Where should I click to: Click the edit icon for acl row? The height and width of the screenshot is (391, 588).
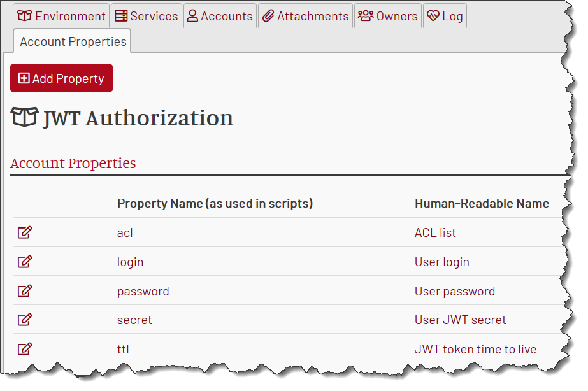[25, 232]
